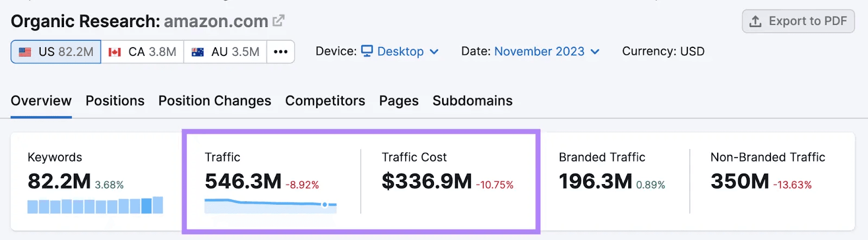Image resolution: width=868 pixels, height=240 pixels.
Task: Switch to the AU 3.5M database
Action: [x=225, y=52]
